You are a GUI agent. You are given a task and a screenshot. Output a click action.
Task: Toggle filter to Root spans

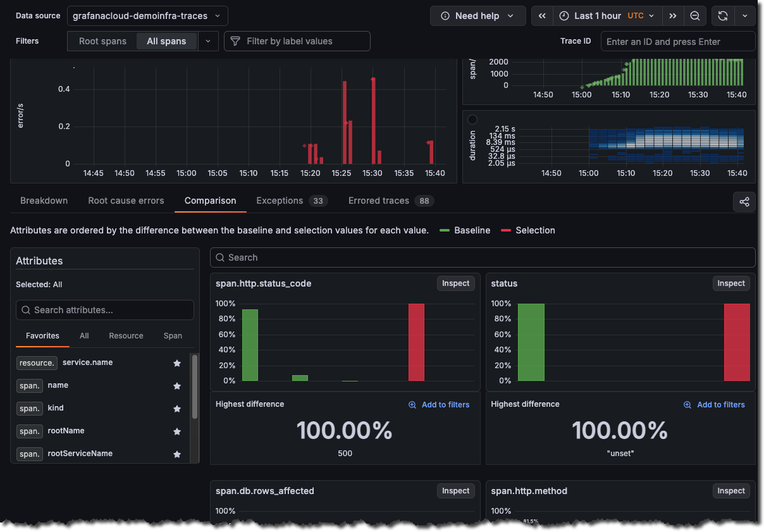(102, 41)
